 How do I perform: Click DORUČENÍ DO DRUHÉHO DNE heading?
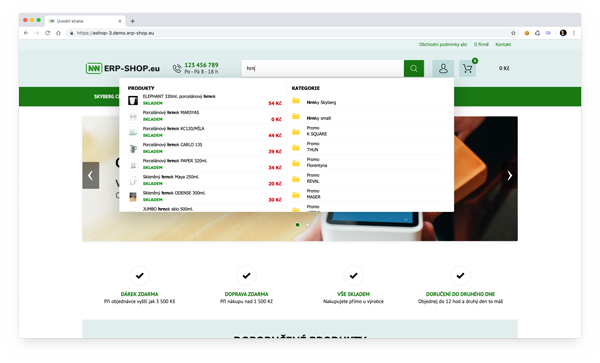tap(460, 294)
